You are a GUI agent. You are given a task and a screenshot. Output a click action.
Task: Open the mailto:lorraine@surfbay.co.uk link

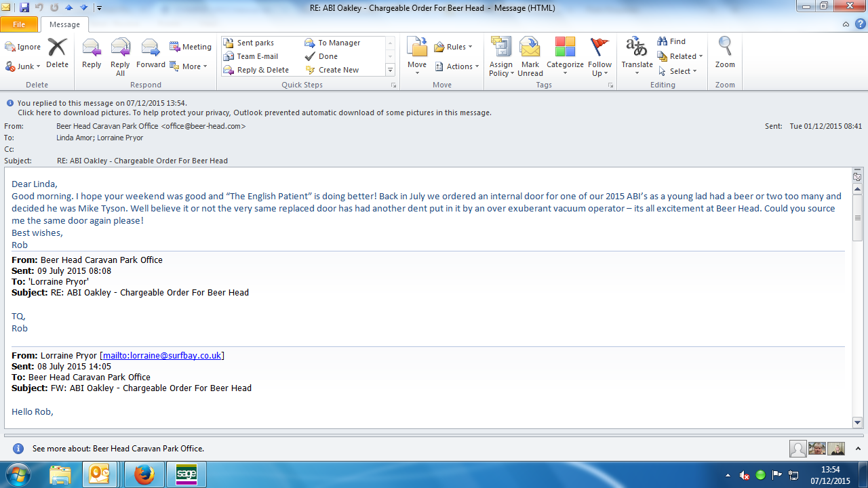tap(162, 355)
